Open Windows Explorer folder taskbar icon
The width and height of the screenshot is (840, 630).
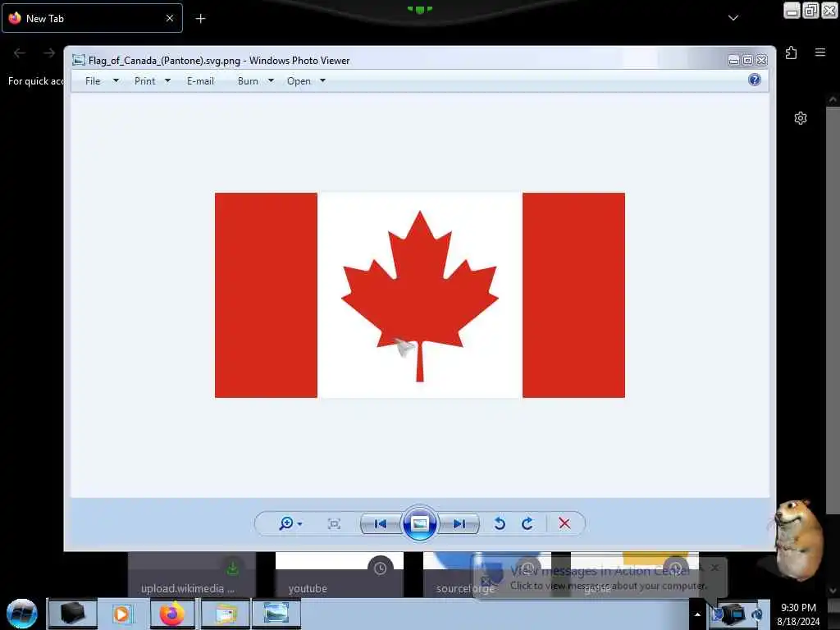tap(226, 614)
